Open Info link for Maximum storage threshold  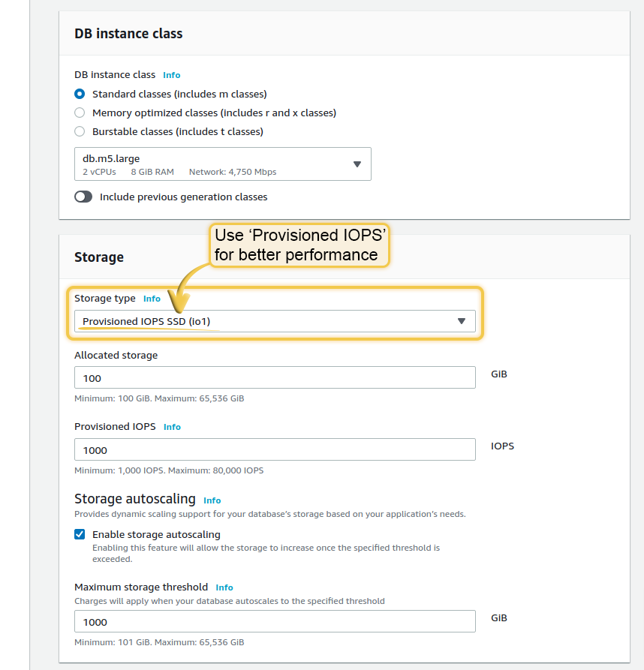pyautogui.click(x=224, y=587)
